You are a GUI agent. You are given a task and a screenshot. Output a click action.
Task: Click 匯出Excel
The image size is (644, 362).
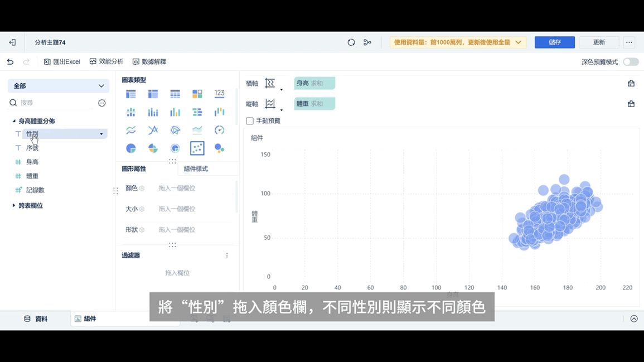coord(62,61)
